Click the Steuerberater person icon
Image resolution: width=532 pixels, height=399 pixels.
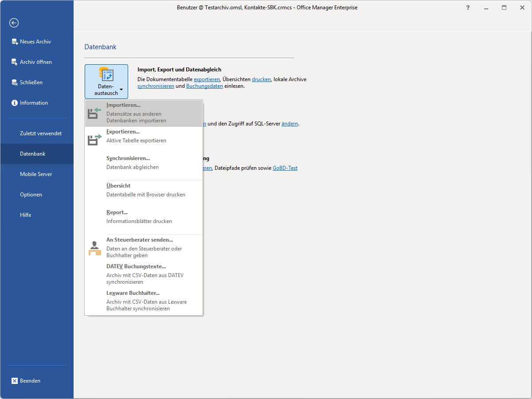94,248
